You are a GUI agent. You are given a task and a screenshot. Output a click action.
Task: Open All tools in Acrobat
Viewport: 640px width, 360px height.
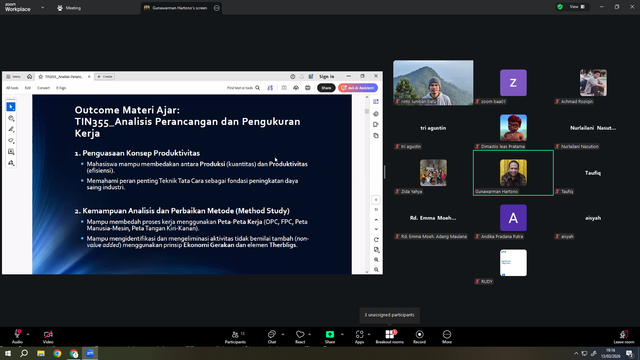[x=12, y=88]
